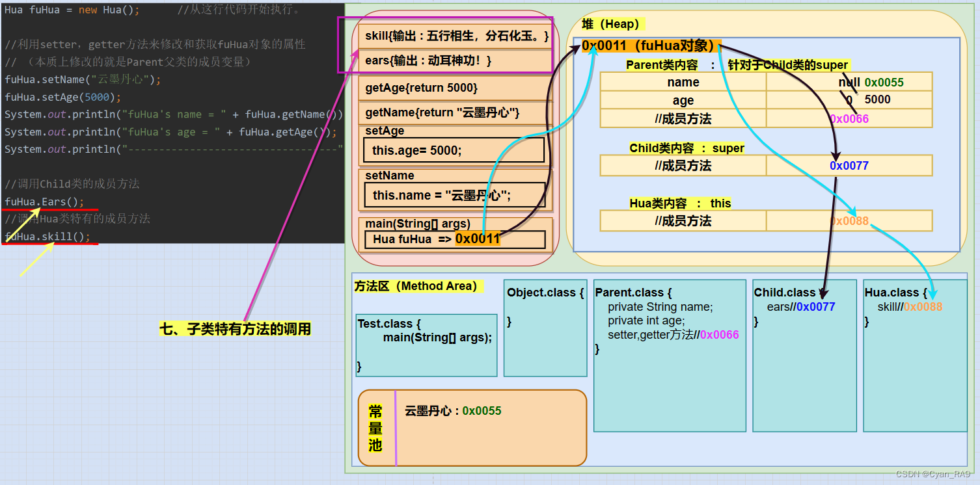980x485 pixels.
Task: Click 'main(String[] args);' inside Test.class
Action: coord(437,337)
